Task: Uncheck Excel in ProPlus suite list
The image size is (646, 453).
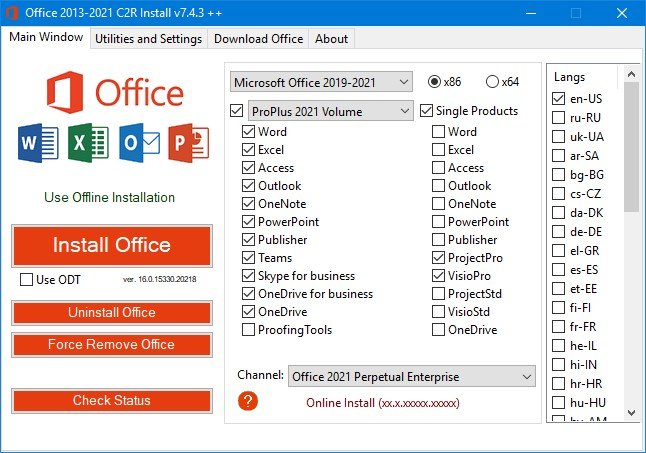Action: (248, 149)
